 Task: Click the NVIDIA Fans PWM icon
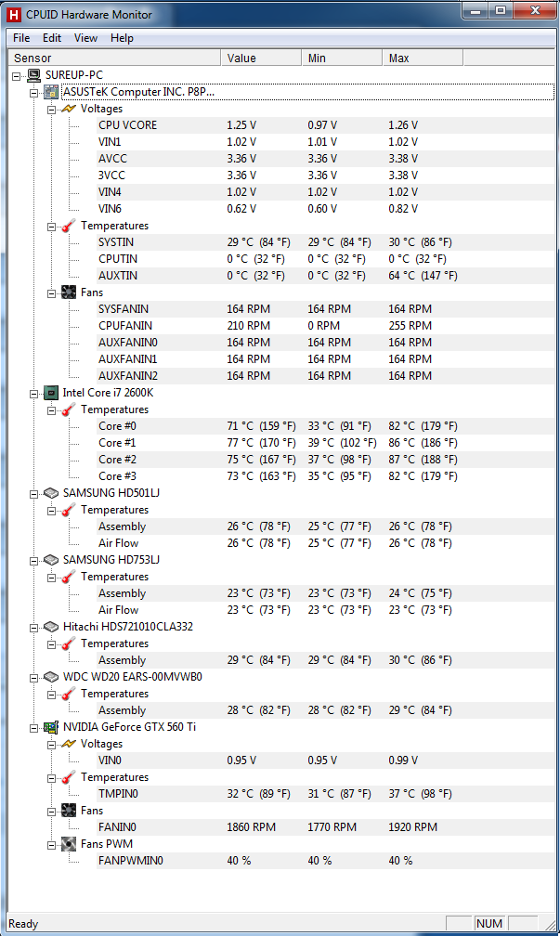click(69, 844)
